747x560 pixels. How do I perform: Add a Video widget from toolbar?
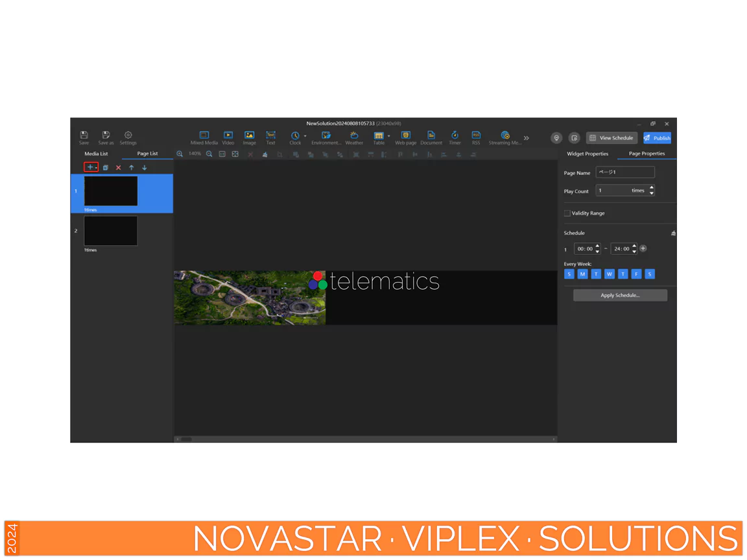[228, 137]
